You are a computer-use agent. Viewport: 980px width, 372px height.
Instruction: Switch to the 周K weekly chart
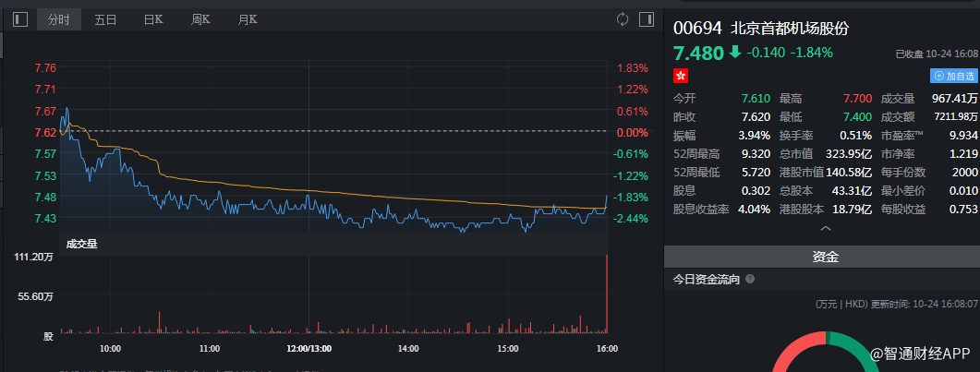coord(201,19)
